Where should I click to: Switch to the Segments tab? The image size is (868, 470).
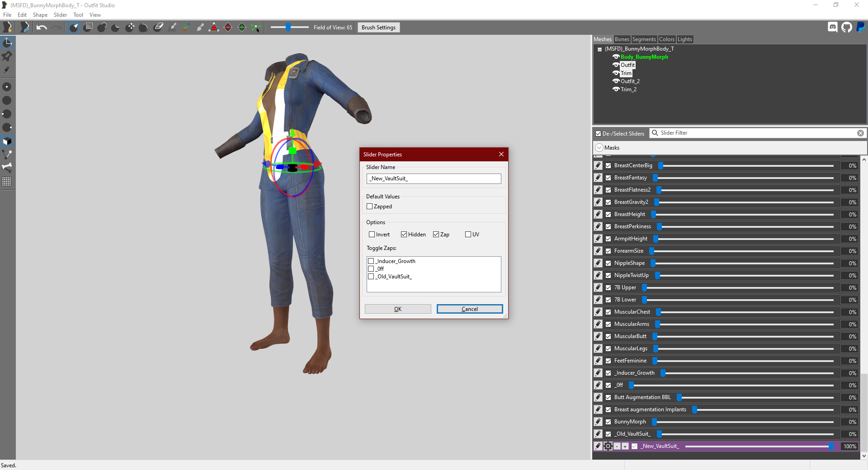(644, 39)
